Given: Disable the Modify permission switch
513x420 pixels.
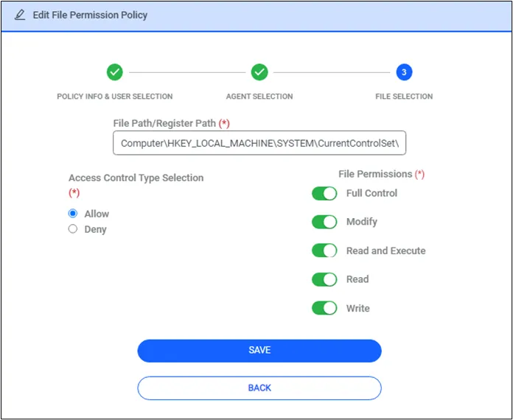Looking at the screenshot, I should click(x=324, y=222).
